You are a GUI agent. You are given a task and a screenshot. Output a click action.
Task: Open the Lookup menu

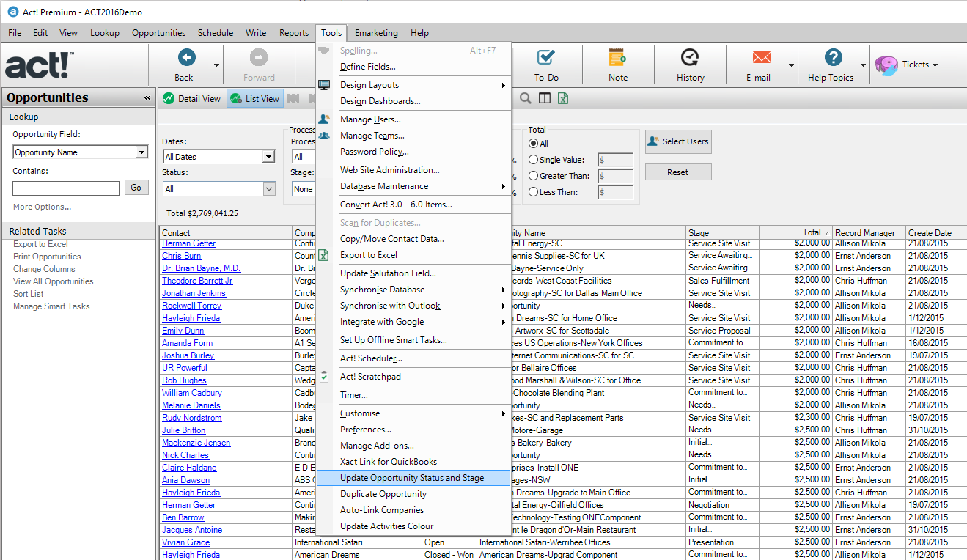pos(105,33)
